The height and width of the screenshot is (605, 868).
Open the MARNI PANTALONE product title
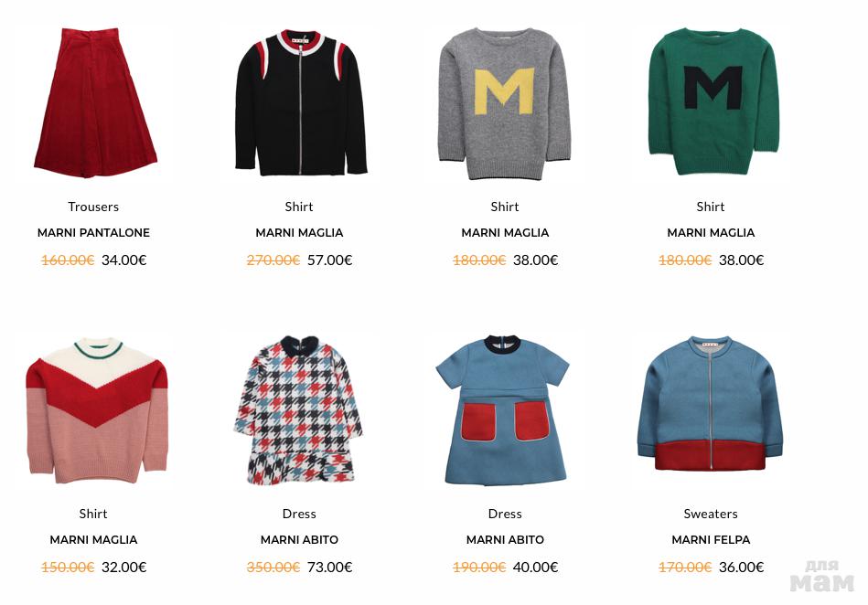(x=93, y=233)
